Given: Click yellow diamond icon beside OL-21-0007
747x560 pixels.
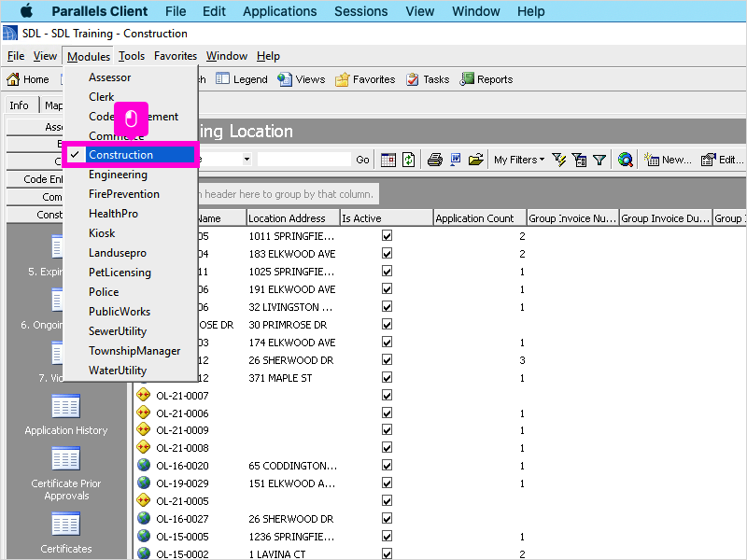Looking at the screenshot, I should pos(144,395).
